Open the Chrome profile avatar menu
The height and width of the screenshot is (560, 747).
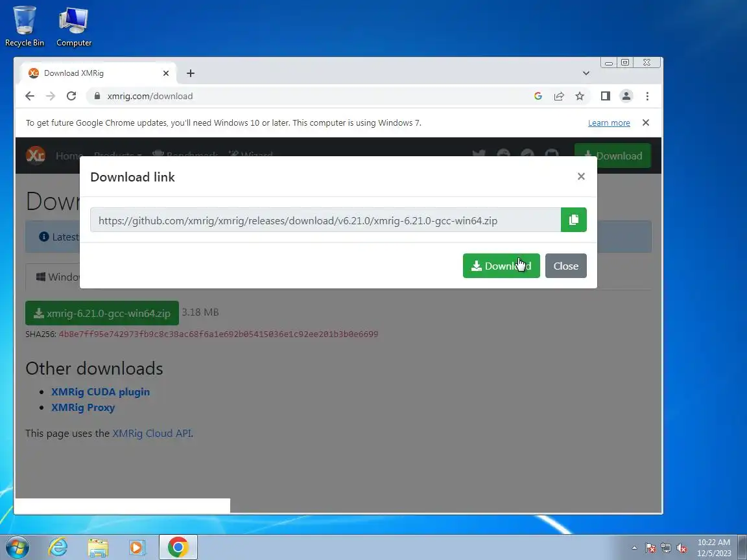(x=626, y=96)
